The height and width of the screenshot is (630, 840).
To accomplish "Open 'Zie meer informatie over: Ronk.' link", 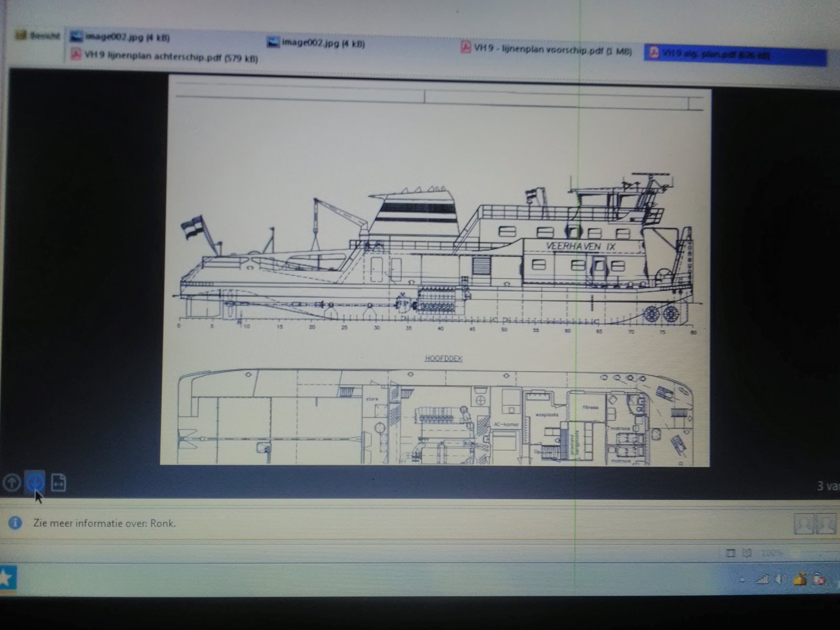I will coord(104,523).
